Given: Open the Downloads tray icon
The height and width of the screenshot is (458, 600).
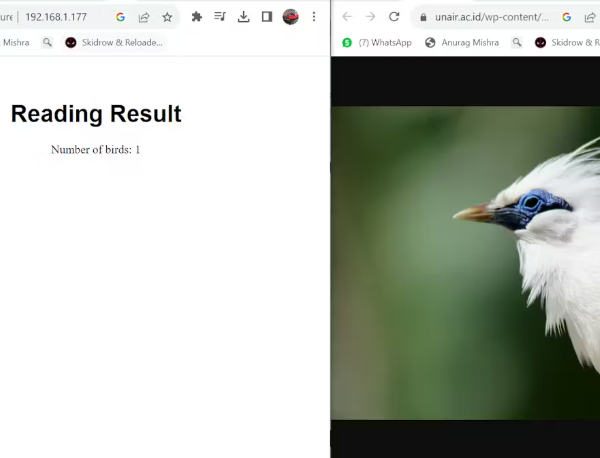Looking at the screenshot, I should coord(243,16).
